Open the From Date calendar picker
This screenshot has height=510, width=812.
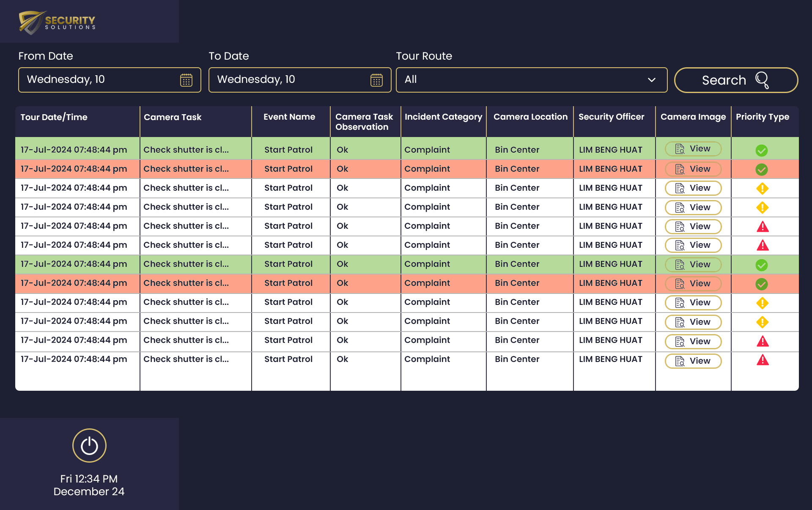[187, 80]
